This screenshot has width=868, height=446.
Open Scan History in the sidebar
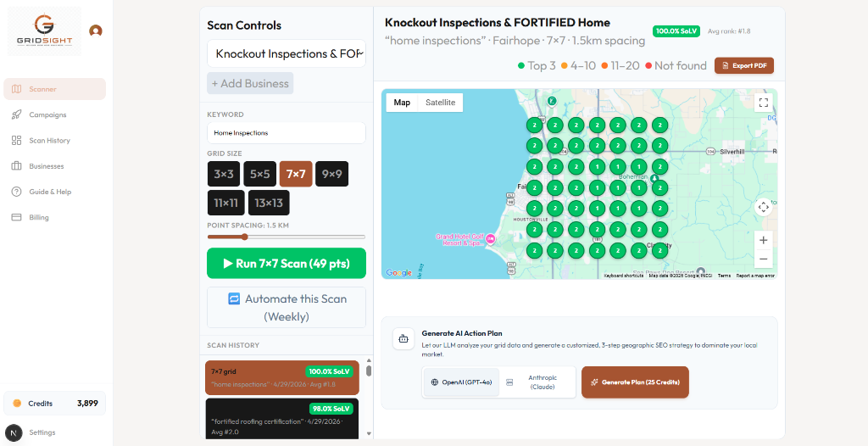click(x=49, y=141)
